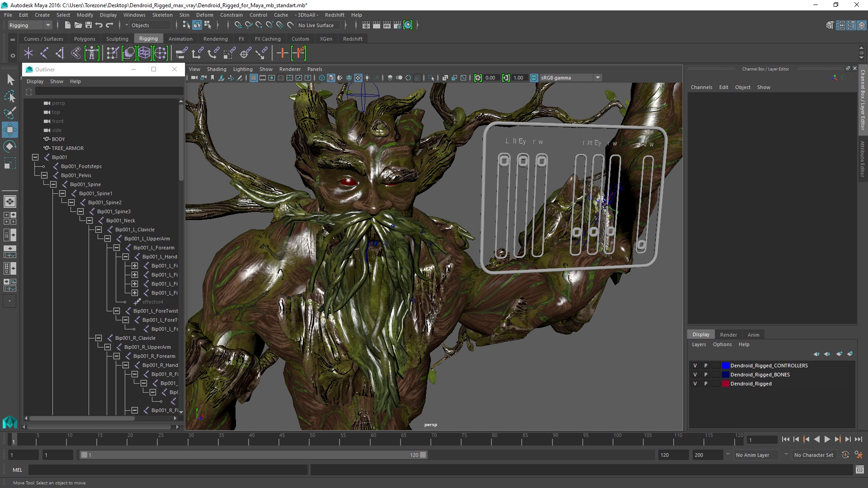Open the Skeleton menu
Image resolution: width=868 pixels, height=488 pixels.
(x=162, y=15)
